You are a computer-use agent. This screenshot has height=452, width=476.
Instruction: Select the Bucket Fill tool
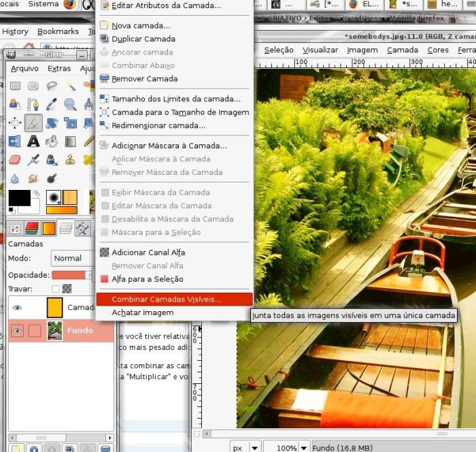point(52,142)
